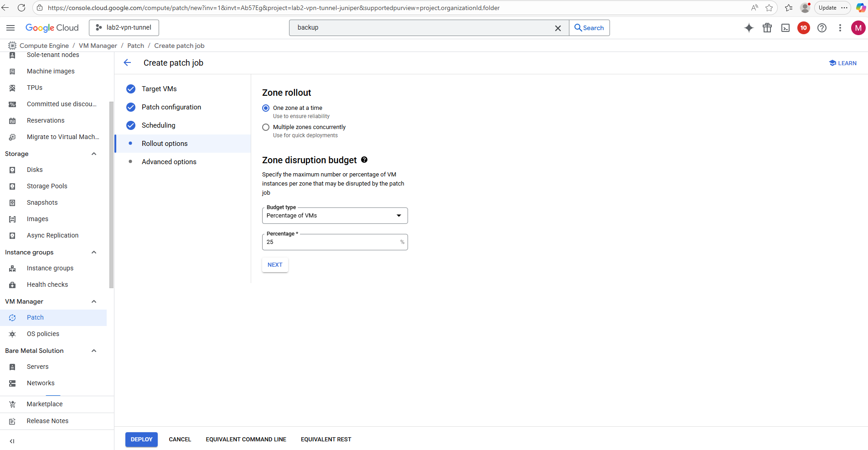Open OS policies in sidebar
868x450 pixels.
[43, 334]
